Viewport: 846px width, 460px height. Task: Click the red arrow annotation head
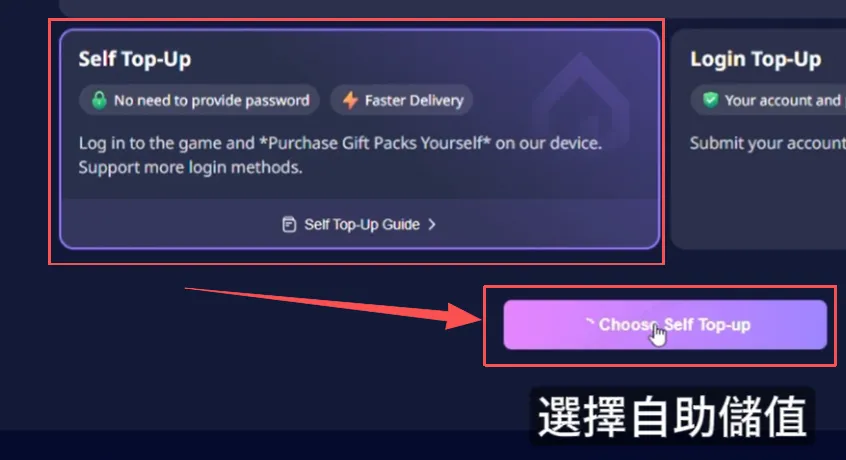click(x=463, y=317)
